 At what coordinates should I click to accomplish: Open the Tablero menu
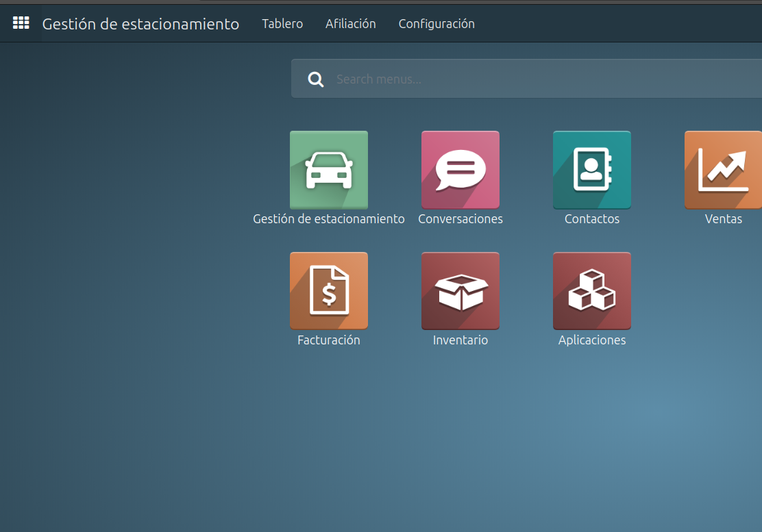pyautogui.click(x=282, y=23)
